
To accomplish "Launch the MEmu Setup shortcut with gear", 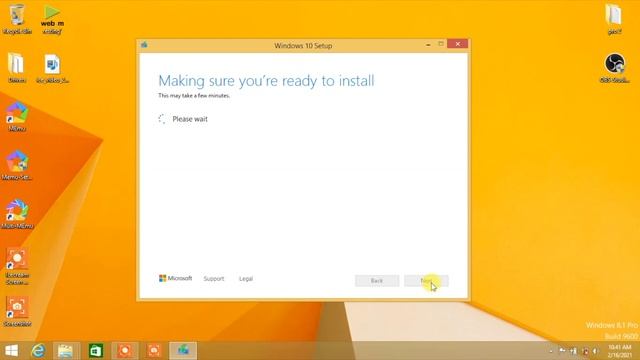I will [x=17, y=165].
